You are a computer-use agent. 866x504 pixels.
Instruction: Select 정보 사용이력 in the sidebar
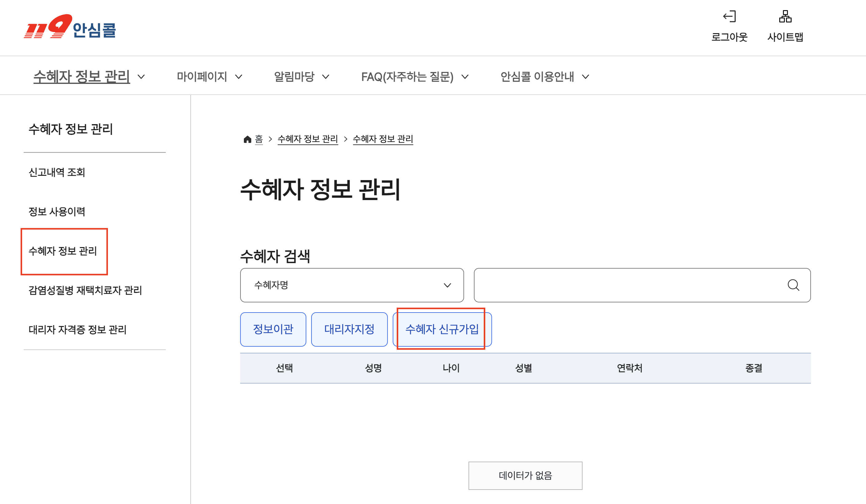[57, 211]
